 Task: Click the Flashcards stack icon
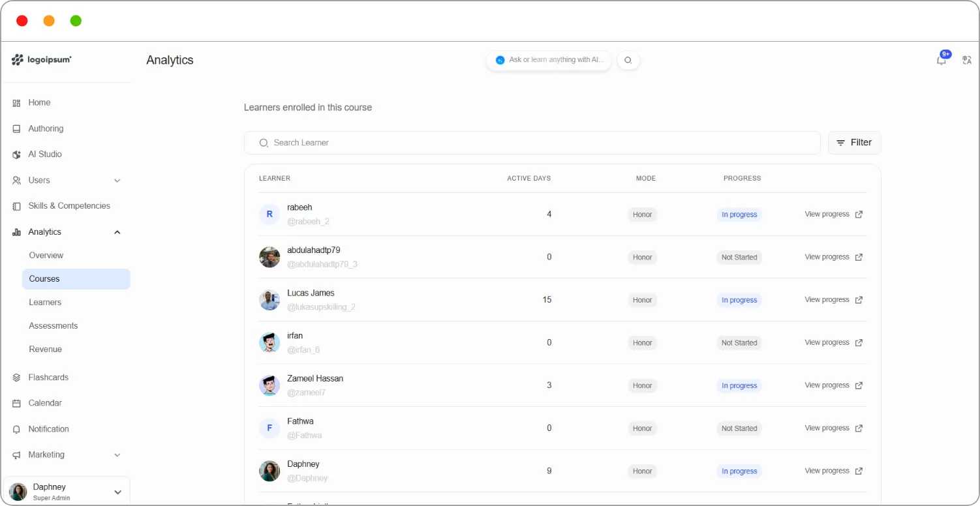[17, 378]
